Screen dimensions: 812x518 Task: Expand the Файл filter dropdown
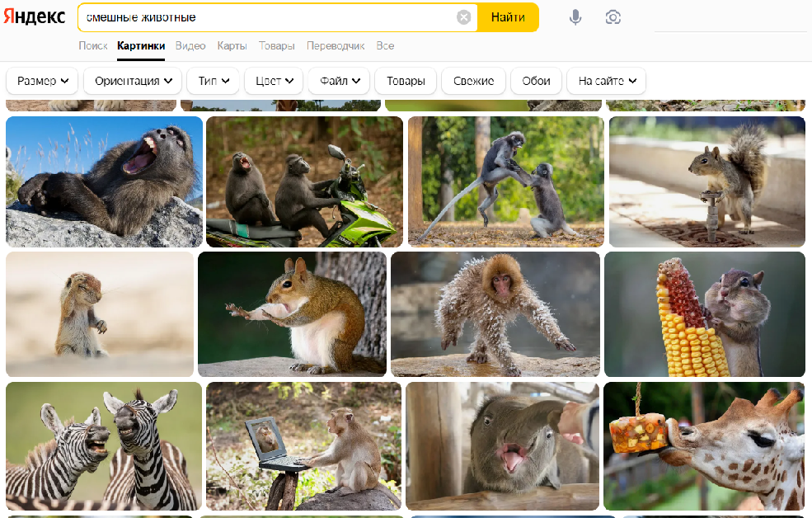click(339, 81)
